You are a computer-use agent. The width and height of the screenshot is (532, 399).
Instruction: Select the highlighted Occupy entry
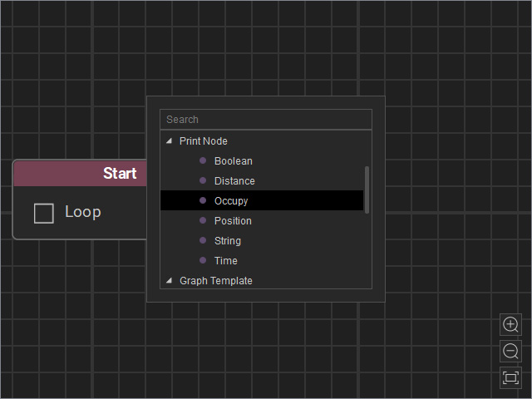click(x=262, y=200)
